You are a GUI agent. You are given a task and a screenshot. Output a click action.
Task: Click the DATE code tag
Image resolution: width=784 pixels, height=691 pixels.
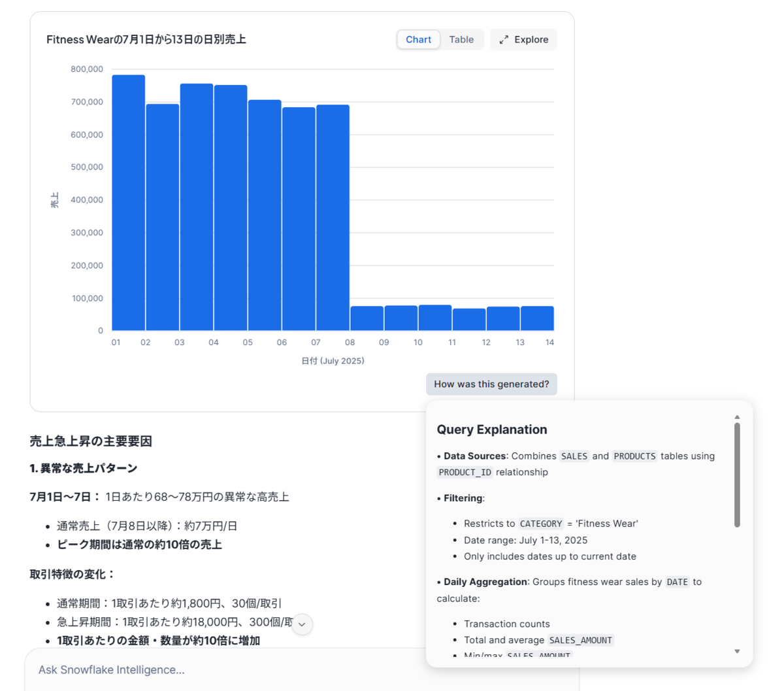point(678,582)
